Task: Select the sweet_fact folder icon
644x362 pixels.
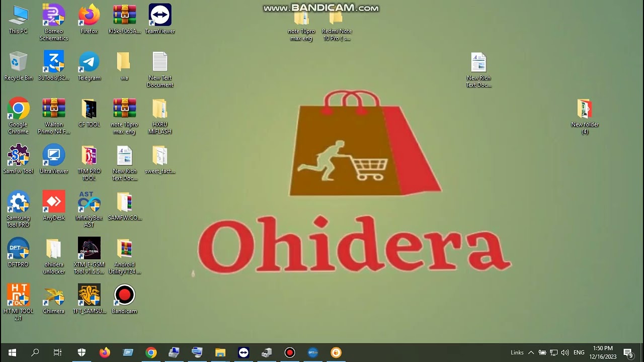Action: (160, 159)
